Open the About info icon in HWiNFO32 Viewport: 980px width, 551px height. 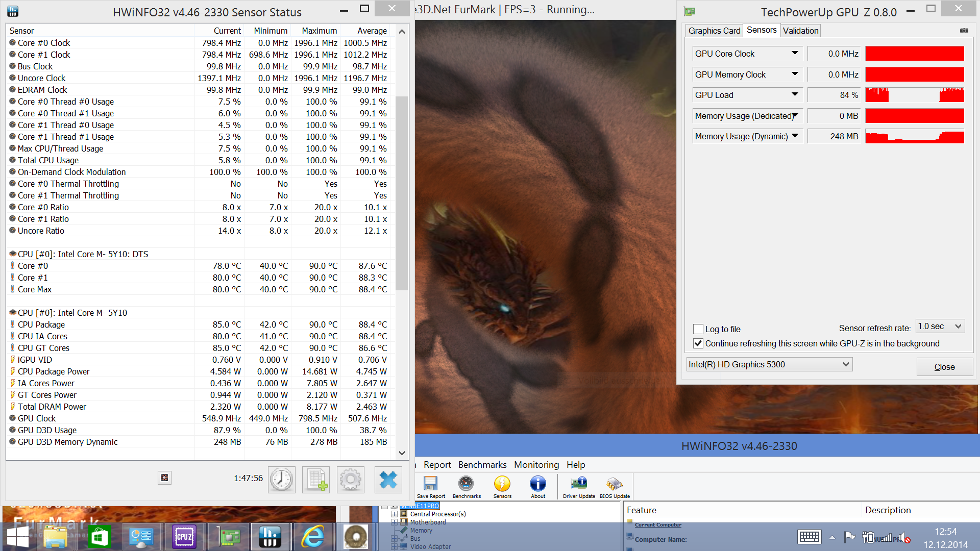pyautogui.click(x=538, y=484)
